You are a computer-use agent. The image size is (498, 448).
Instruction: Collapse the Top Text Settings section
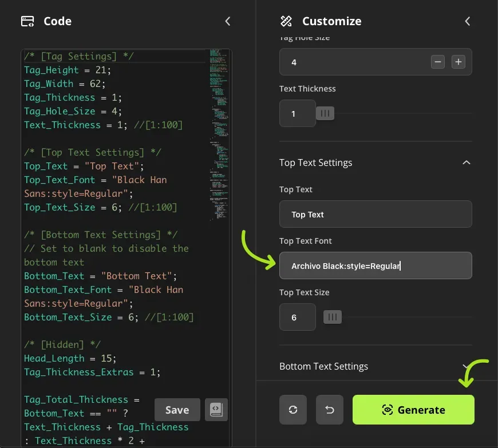[467, 162]
